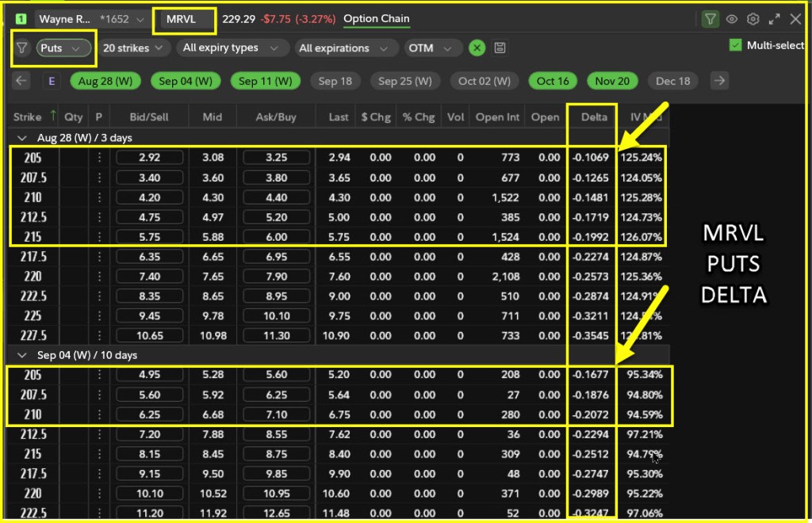Buy at ask 7.10 for Sep 04 strike 210
Screen dimensions: 812x523
coord(276,414)
